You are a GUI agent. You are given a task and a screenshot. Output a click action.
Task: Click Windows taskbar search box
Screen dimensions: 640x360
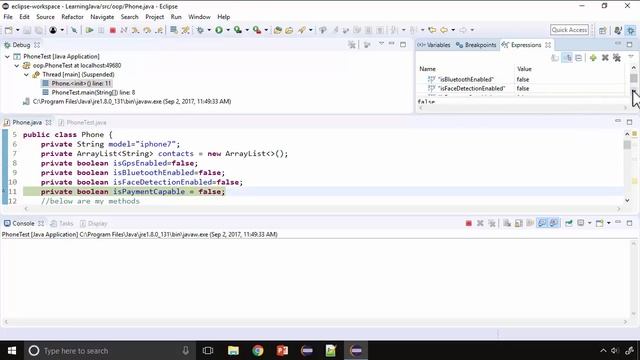[109, 351]
